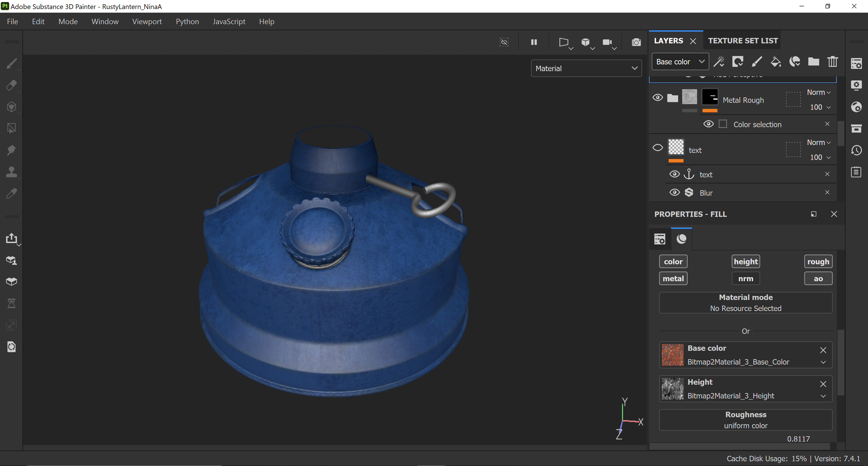The image size is (868, 466).
Task: Toggle the ao channel button
Action: [x=818, y=279]
